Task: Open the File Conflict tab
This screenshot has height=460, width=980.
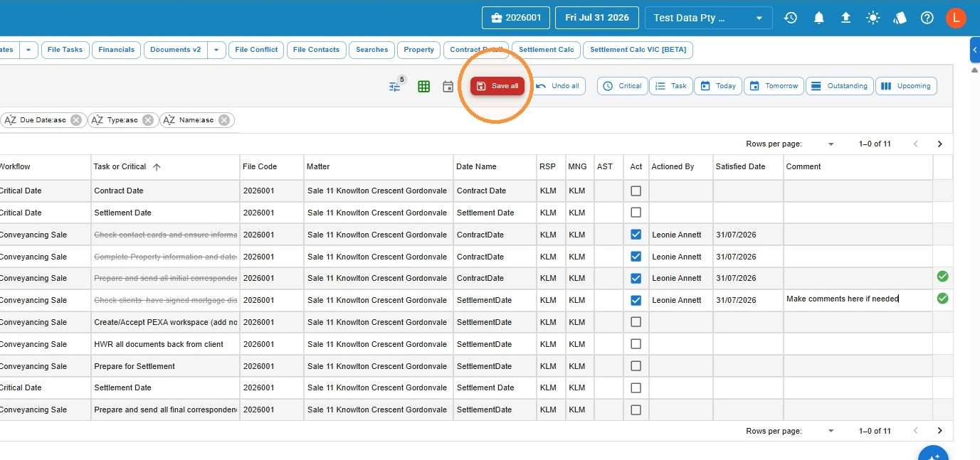Action: pyautogui.click(x=256, y=50)
